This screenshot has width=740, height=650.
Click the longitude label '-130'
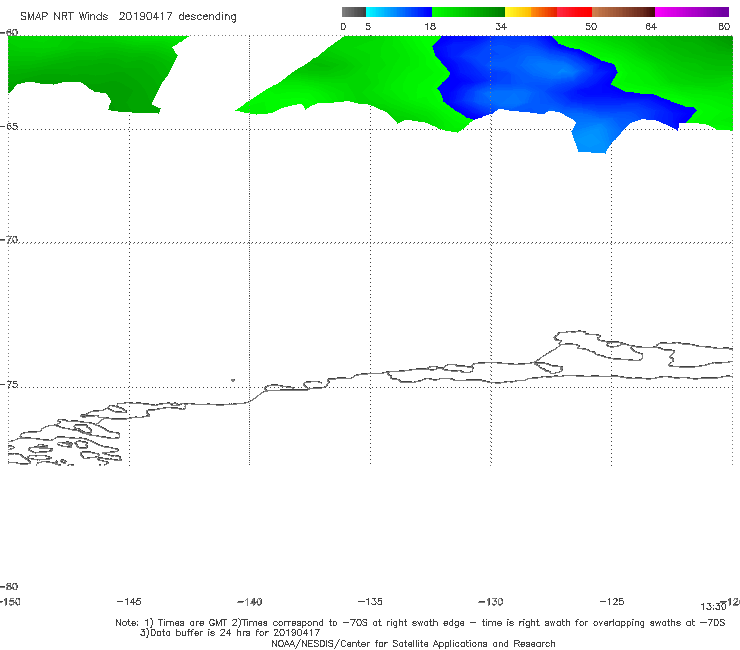491,601
